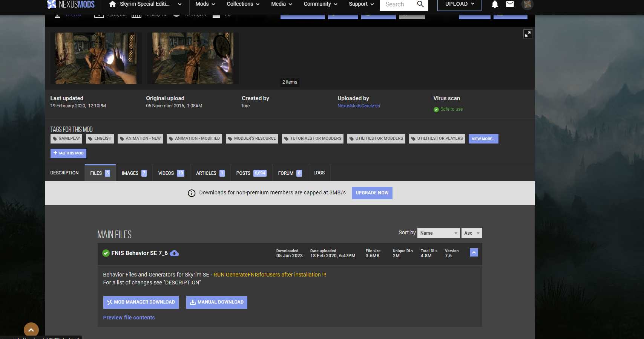Image resolution: width=644 pixels, height=339 pixels.
Task: Open the NexusModsCaretaker uploader profile
Action: tap(359, 106)
